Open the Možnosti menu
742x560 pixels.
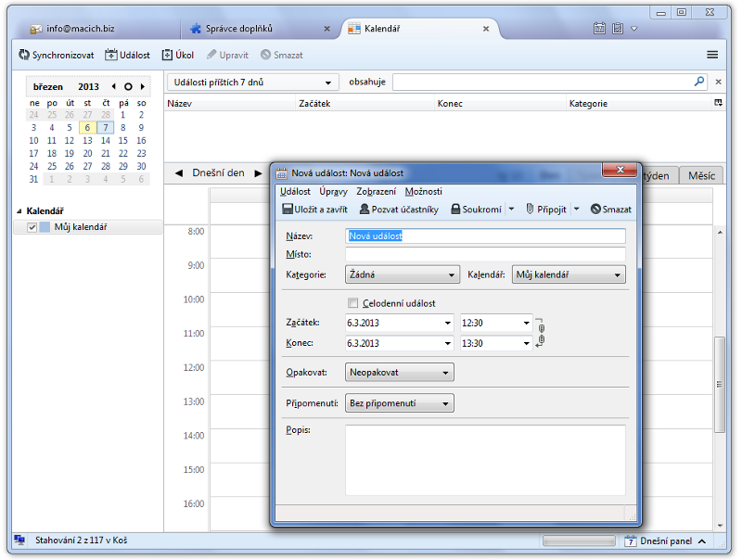[423, 191]
